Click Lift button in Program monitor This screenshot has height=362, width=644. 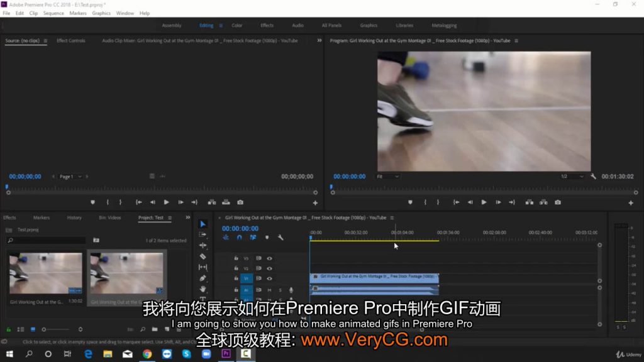tap(530, 202)
